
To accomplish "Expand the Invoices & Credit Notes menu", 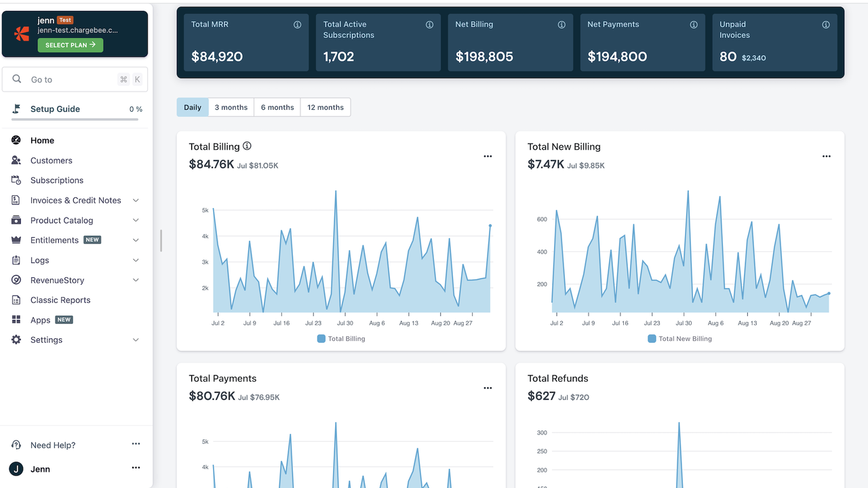I will pos(135,200).
